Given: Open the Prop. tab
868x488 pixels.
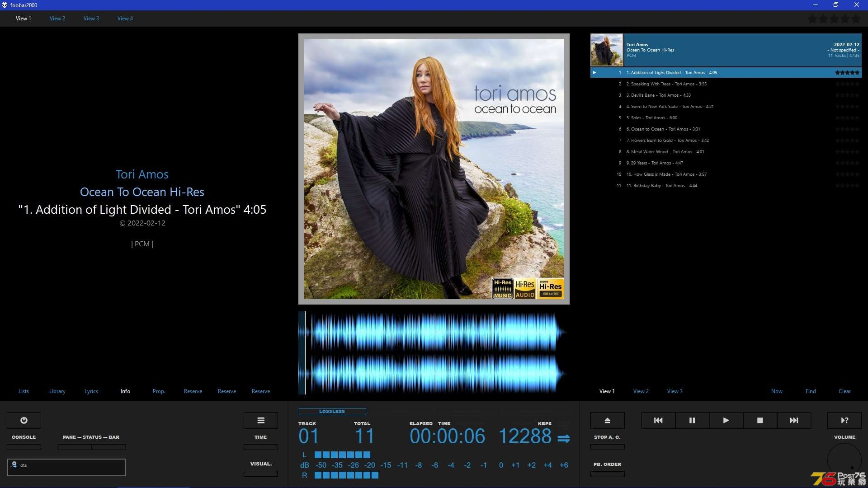Looking at the screenshot, I should point(159,391).
